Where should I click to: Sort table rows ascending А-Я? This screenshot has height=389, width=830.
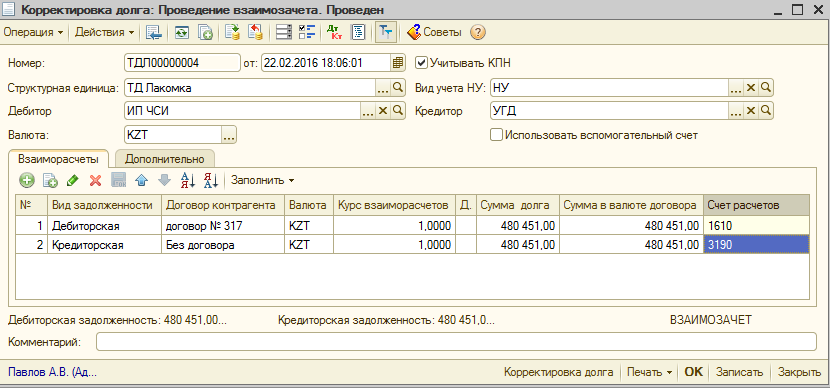[x=188, y=180]
